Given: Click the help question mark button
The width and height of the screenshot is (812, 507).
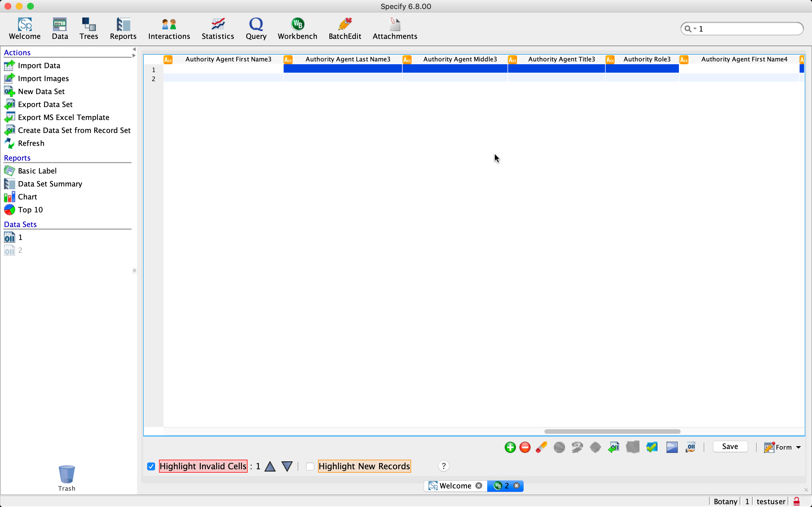Looking at the screenshot, I should pos(443,466).
